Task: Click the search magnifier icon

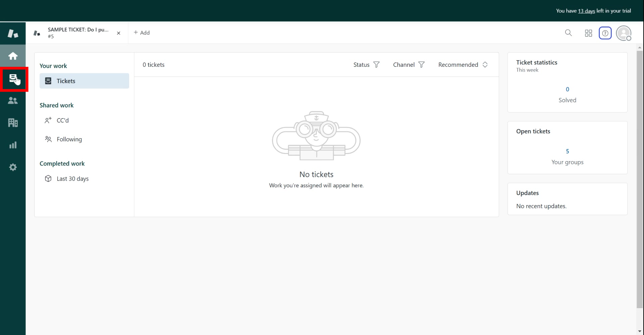Action: [x=568, y=33]
